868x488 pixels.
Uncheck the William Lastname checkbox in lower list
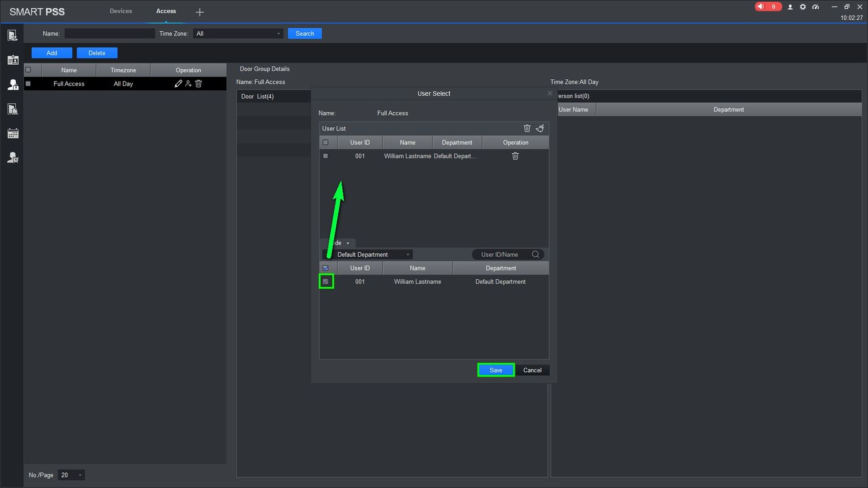tap(326, 282)
